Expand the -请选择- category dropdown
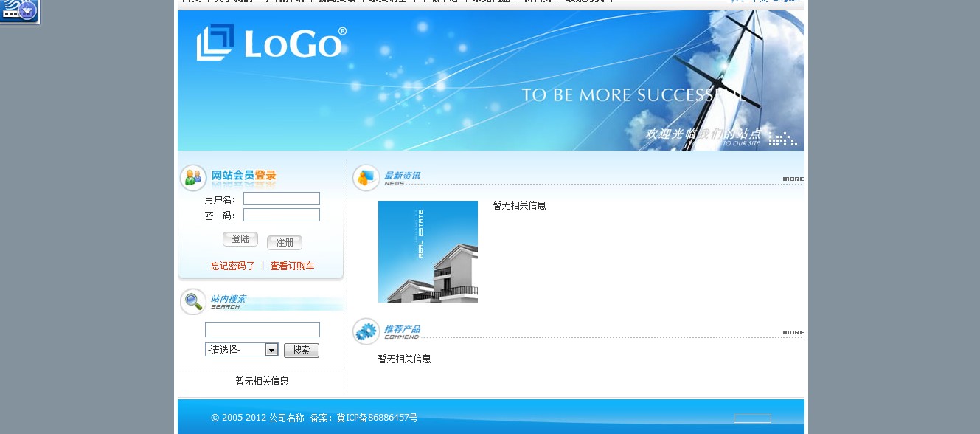 click(x=242, y=350)
